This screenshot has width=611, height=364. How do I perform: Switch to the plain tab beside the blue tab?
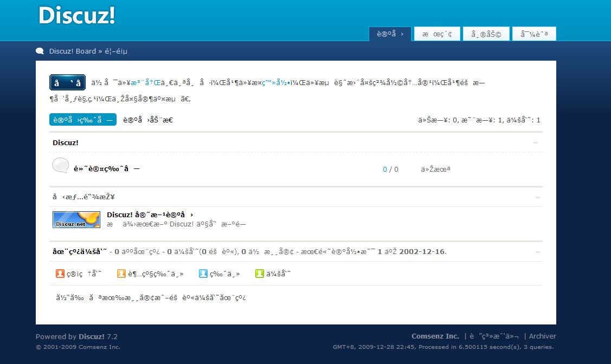pyautogui.click(x=148, y=120)
